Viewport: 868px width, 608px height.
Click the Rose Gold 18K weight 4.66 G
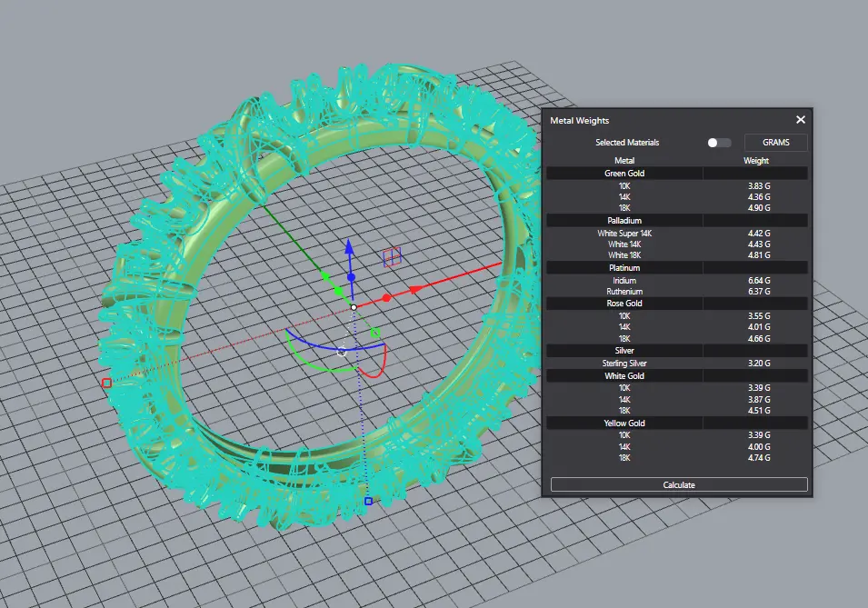point(759,338)
